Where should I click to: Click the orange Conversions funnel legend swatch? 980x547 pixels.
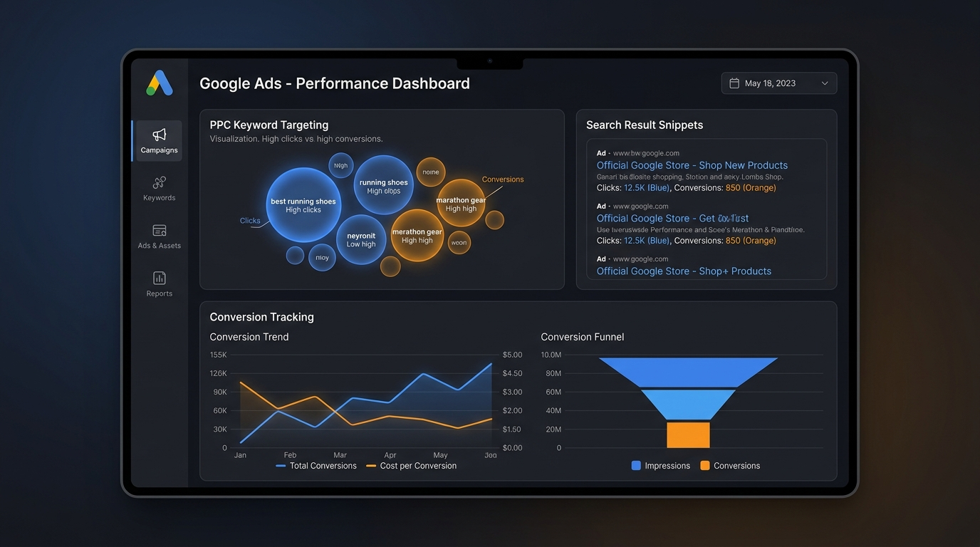705,466
